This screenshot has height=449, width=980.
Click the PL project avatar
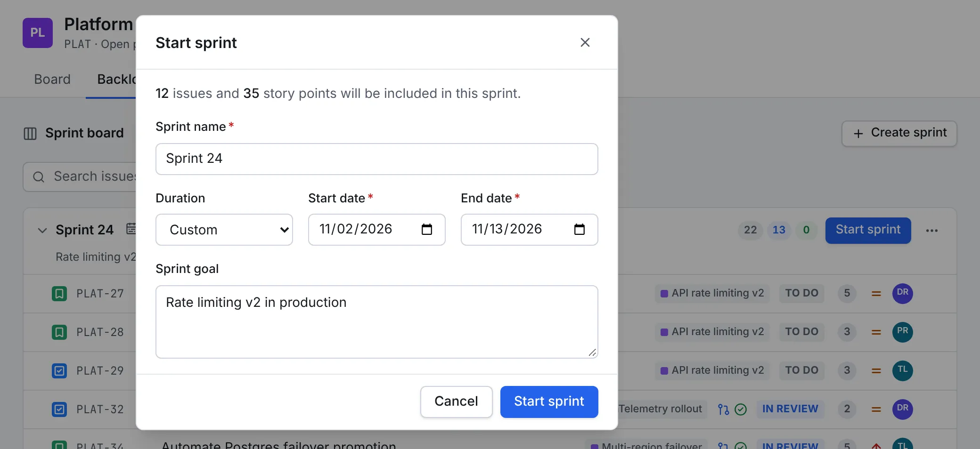(x=38, y=33)
